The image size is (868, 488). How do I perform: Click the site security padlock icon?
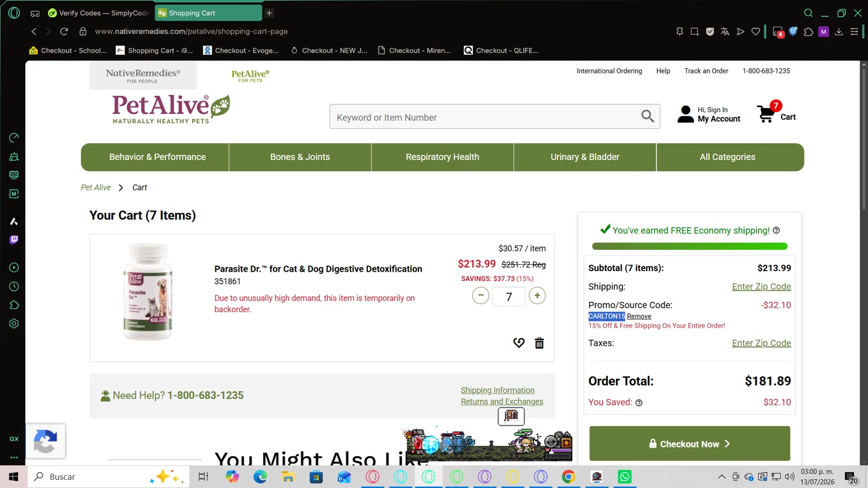(x=83, y=31)
